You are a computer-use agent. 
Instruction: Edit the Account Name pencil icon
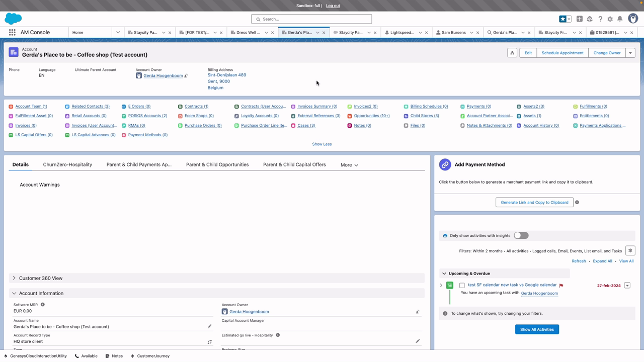click(x=210, y=326)
